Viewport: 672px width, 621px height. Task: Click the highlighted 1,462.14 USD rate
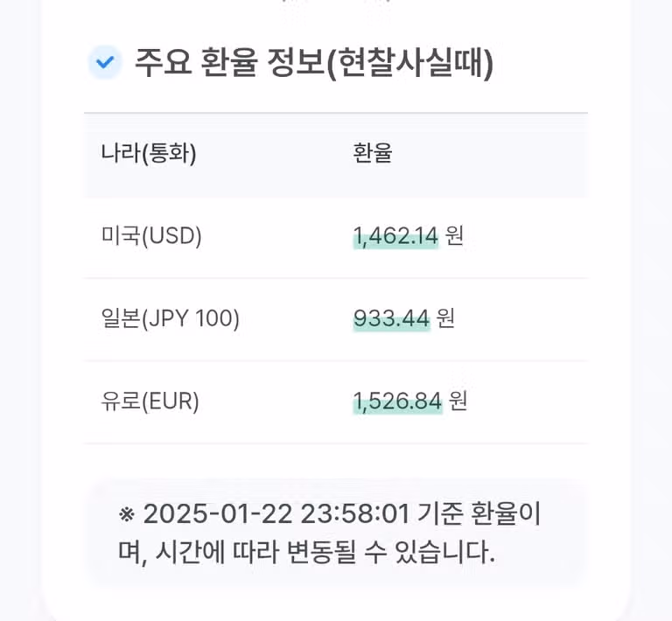[395, 236]
